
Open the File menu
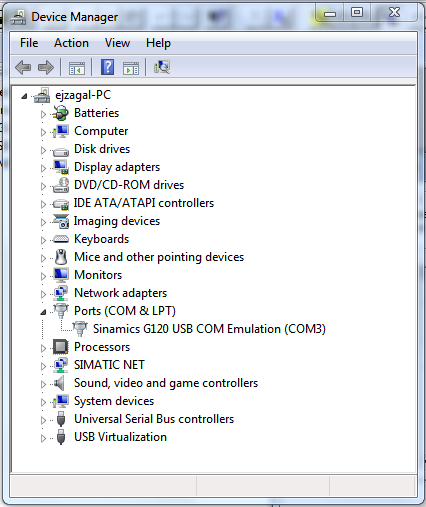(29, 43)
